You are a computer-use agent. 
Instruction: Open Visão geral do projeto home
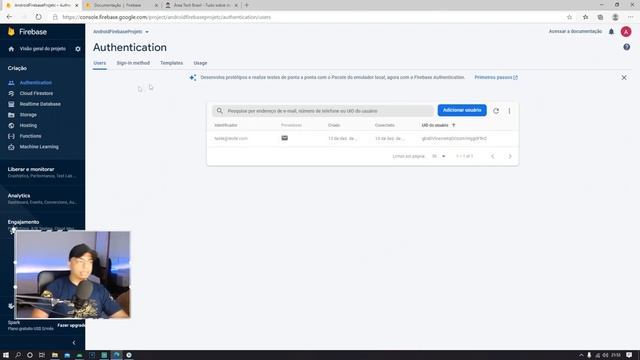pos(37,49)
